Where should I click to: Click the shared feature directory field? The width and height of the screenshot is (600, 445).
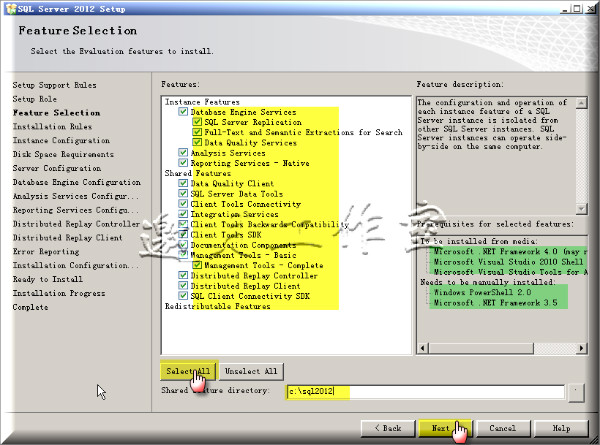click(x=425, y=391)
